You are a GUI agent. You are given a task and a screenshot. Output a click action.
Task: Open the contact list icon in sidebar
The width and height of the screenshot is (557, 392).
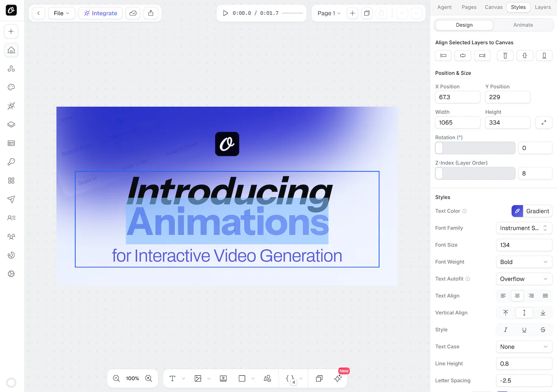pos(11,218)
